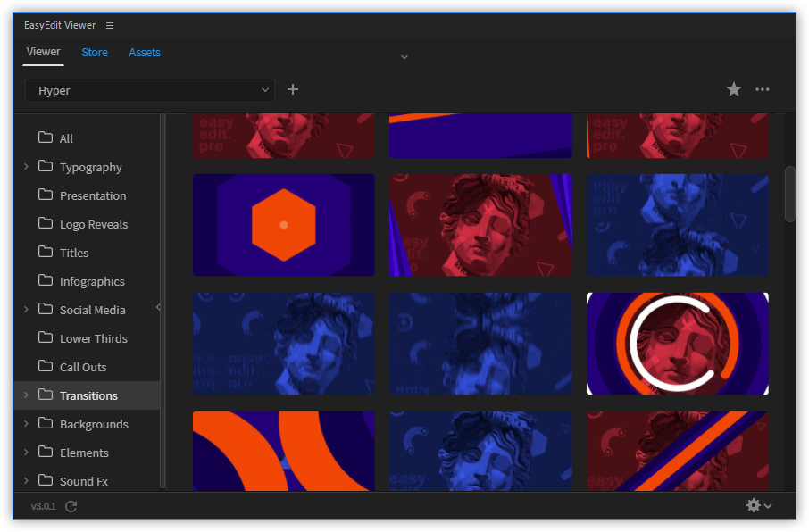
Task: Select the Titles category label
Action: [x=74, y=253]
